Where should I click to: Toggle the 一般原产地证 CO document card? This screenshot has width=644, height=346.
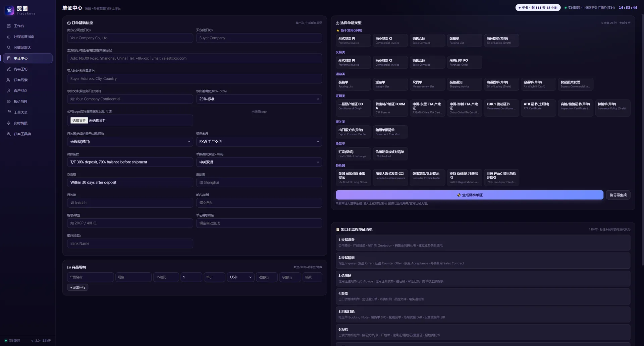[x=353, y=108]
